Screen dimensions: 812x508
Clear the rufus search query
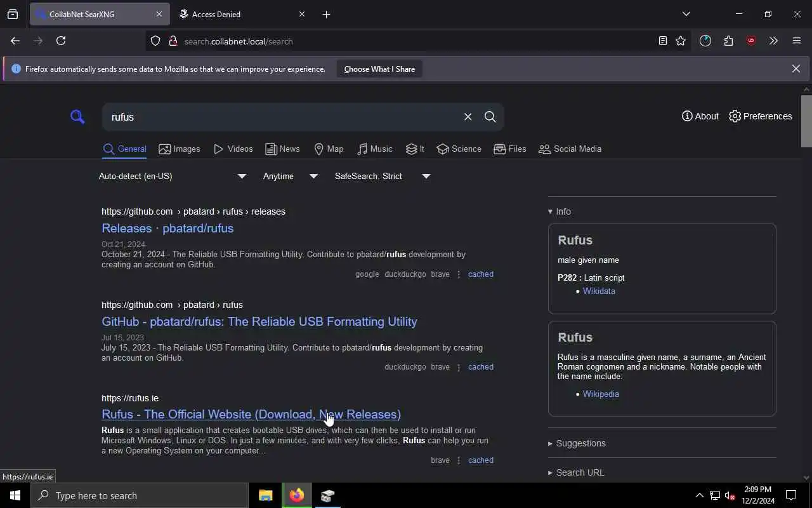468,117
